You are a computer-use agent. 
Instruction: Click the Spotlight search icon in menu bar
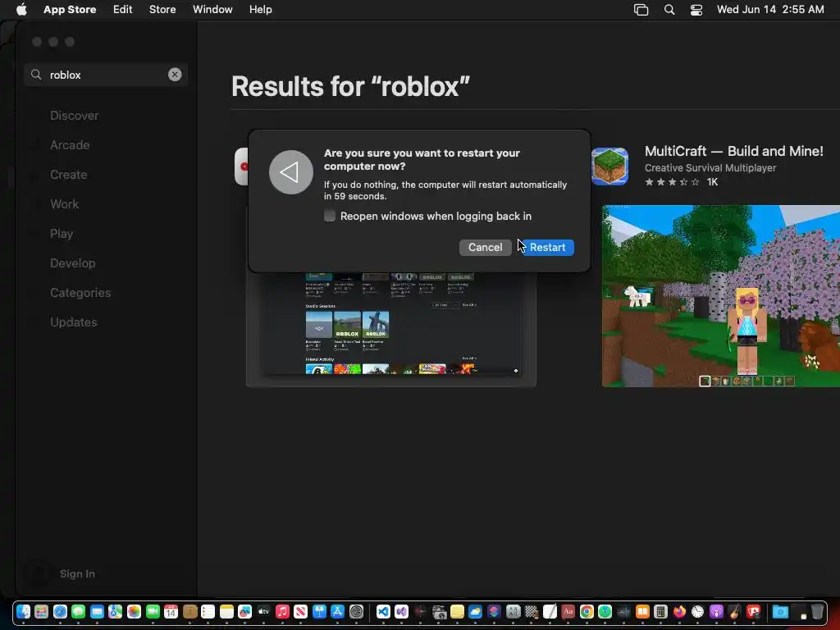669,9
